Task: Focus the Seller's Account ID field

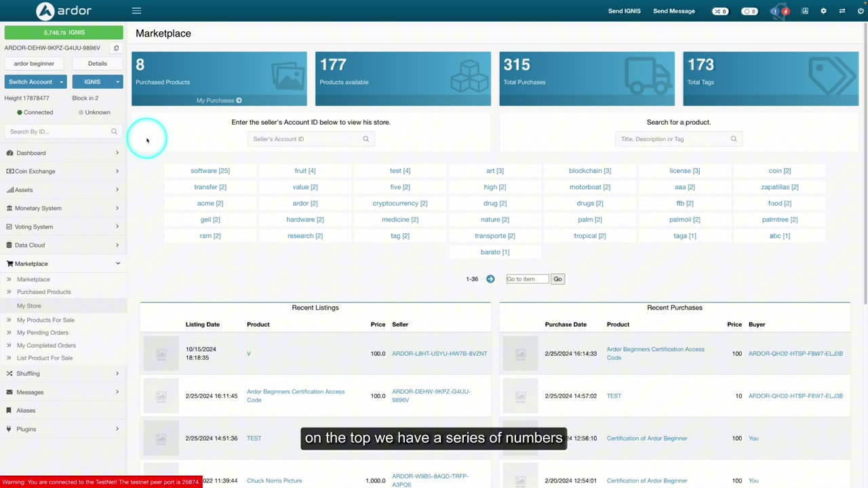Action: pyautogui.click(x=305, y=139)
